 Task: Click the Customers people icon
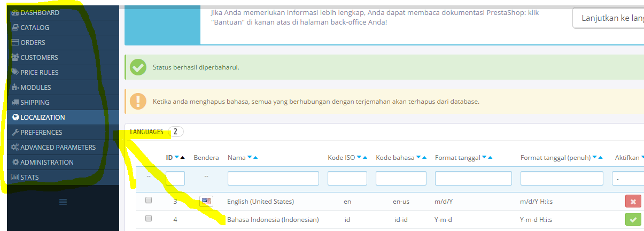click(15, 57)
